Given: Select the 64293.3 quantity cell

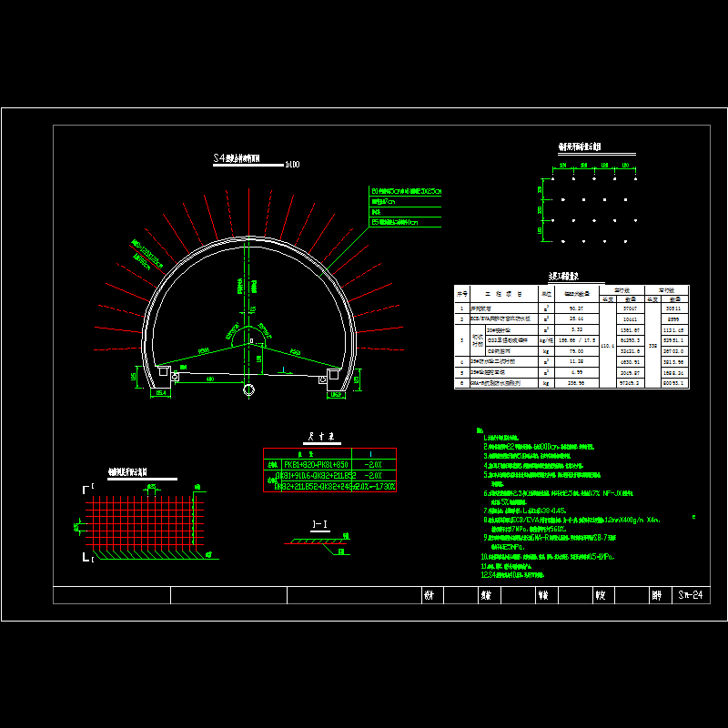Looking at the screenshot, I should coord(630,340).
